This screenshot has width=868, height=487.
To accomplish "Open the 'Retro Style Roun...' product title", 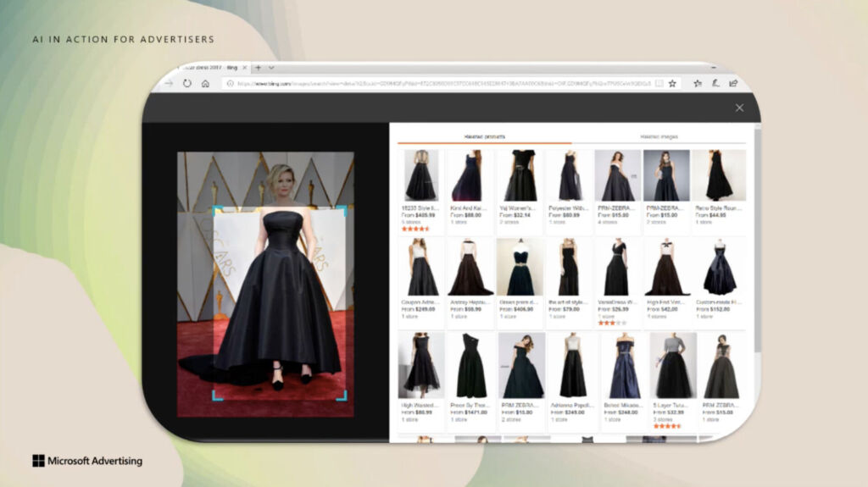I will 718,208.
